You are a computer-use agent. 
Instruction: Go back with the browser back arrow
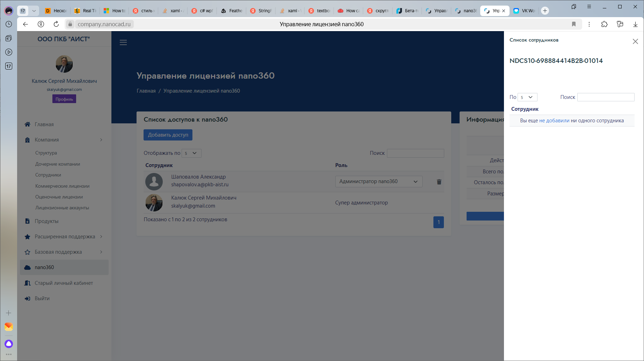click(x=25, y=24)
